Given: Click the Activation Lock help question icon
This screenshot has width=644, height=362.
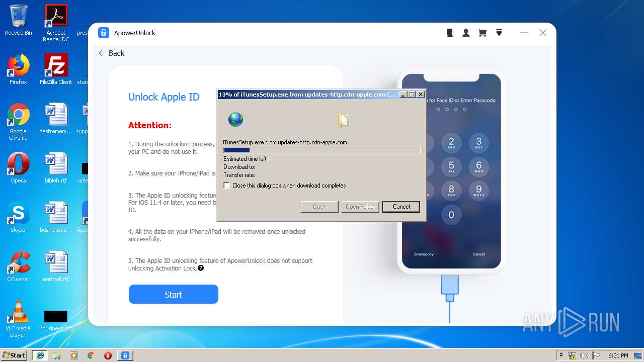Looking at the screenshot, I should tap(201, 268).
